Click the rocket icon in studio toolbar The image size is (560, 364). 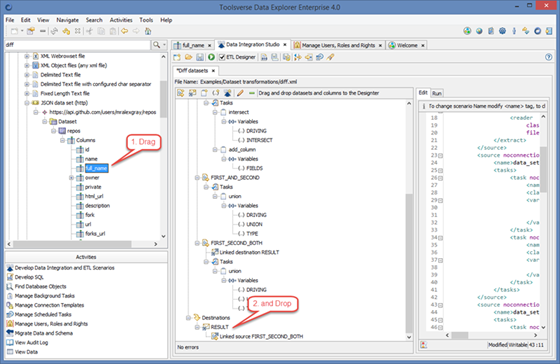point(331,57)
